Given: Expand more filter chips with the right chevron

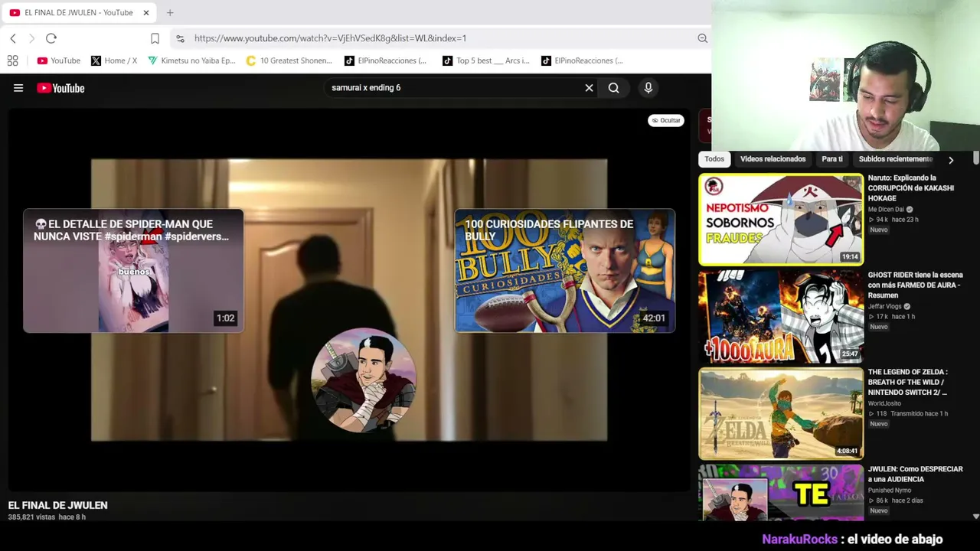Looking at the screenshot, I should click(x=951, y=160).
